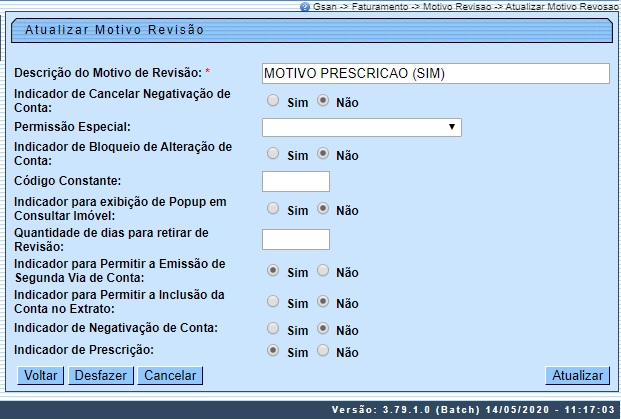Viewport: 621px width, 419px height.
Task: Click the breadcrumb path Gsan -> Faturamento text
Action: (360, 7)
